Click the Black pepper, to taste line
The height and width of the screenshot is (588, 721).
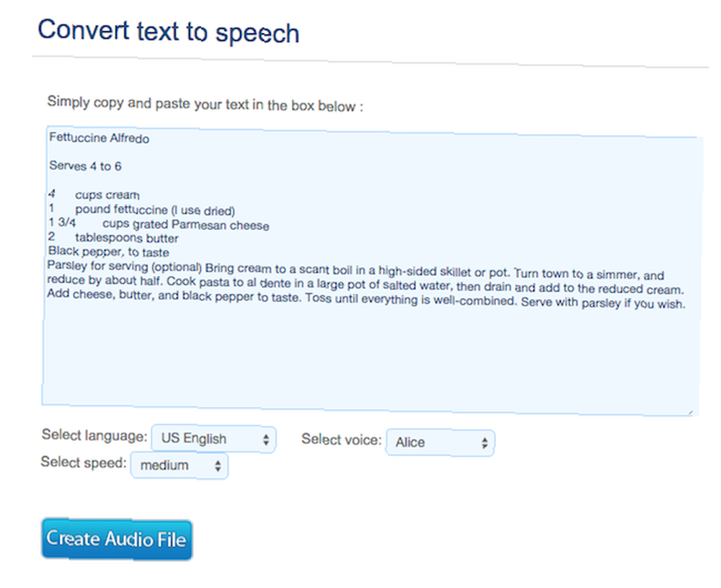pos(109,251)
